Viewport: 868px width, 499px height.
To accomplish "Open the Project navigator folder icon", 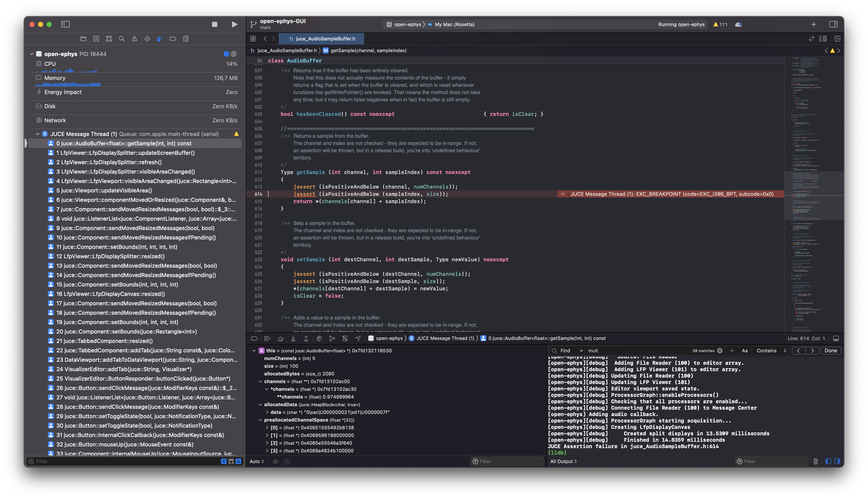I will click(x=83, y=39).
